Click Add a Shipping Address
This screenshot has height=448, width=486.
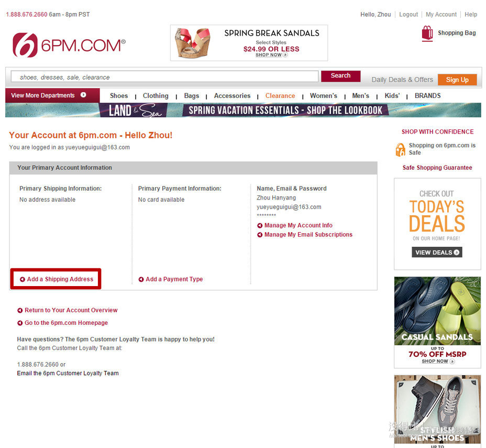tap(60, 279)
